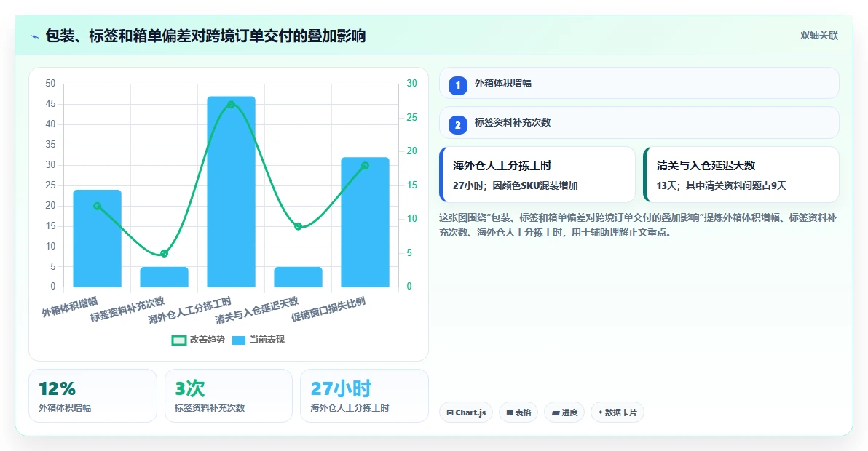Click the right axis value 30
The height and width of the screenshot is (451, 868).
[x=412, y=84]
